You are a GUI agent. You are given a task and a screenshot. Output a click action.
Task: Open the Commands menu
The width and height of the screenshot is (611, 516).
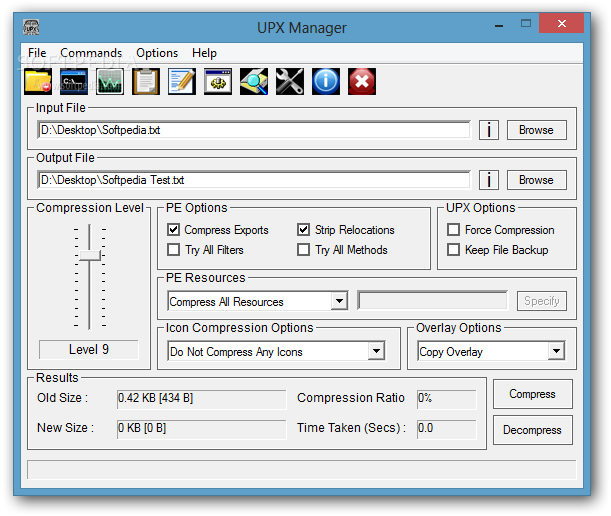91,53
